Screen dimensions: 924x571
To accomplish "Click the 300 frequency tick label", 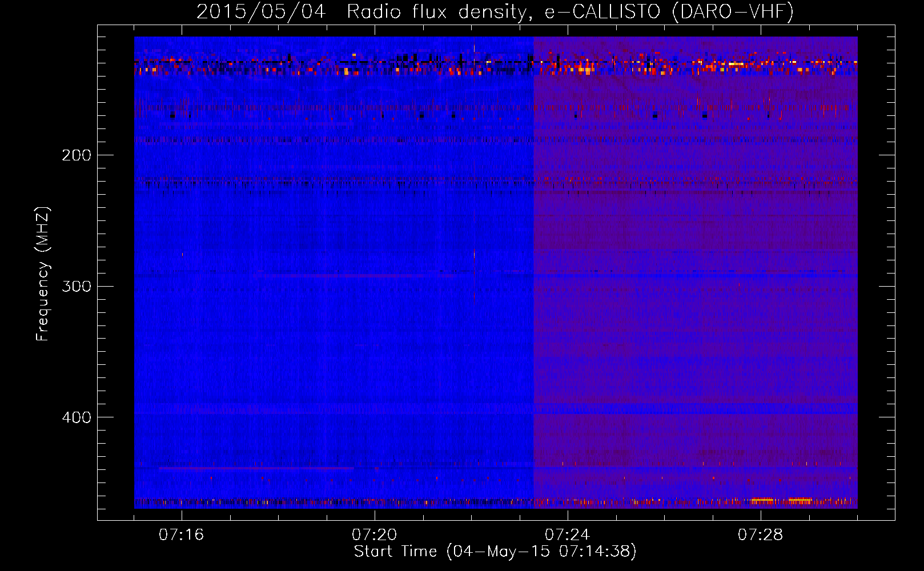I will [77, 286].
